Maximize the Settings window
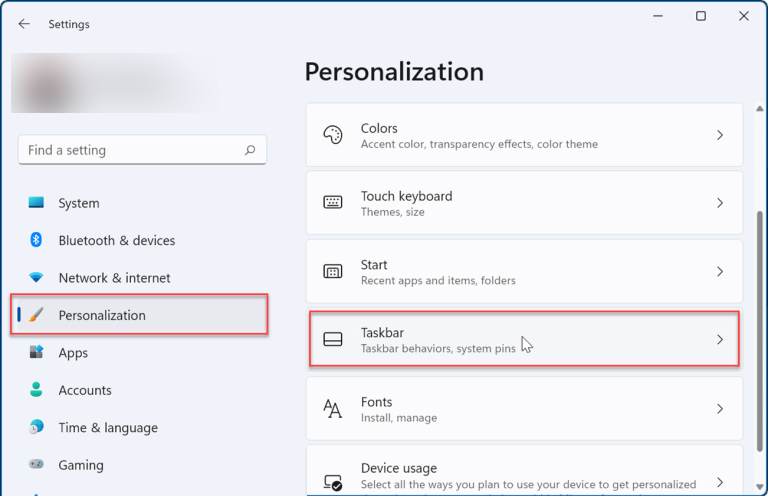The image size is (768, 496). point(701,16)
